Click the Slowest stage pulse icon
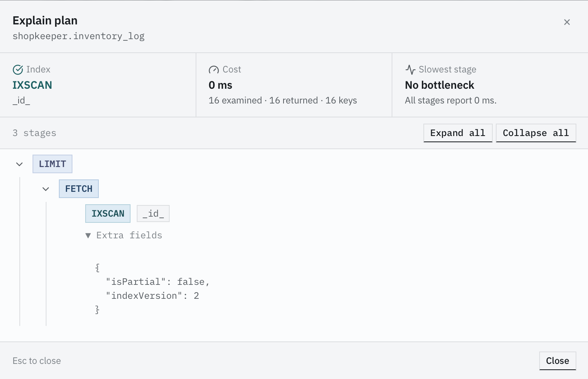Viewport: 588px width, 379px height. 410,70
